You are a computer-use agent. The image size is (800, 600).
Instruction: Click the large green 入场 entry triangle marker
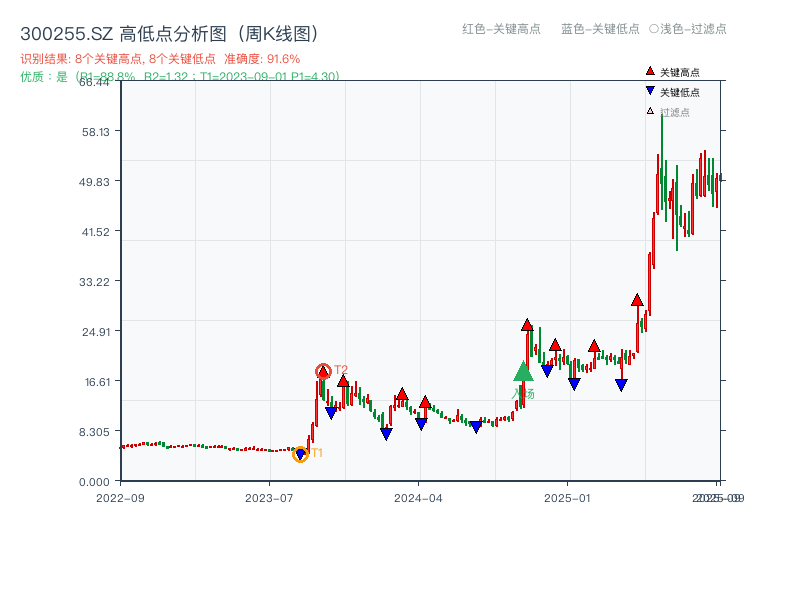tap(523, 375)
